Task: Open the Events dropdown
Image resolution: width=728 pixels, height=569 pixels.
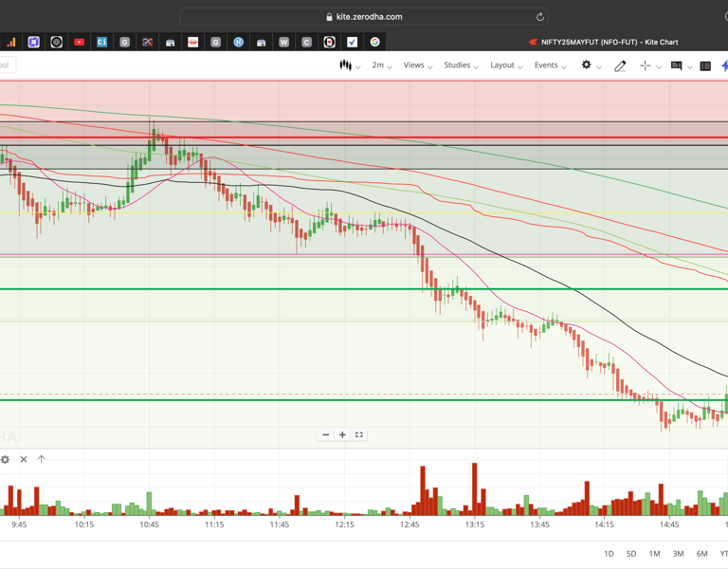Action: [x=550, y=65]
